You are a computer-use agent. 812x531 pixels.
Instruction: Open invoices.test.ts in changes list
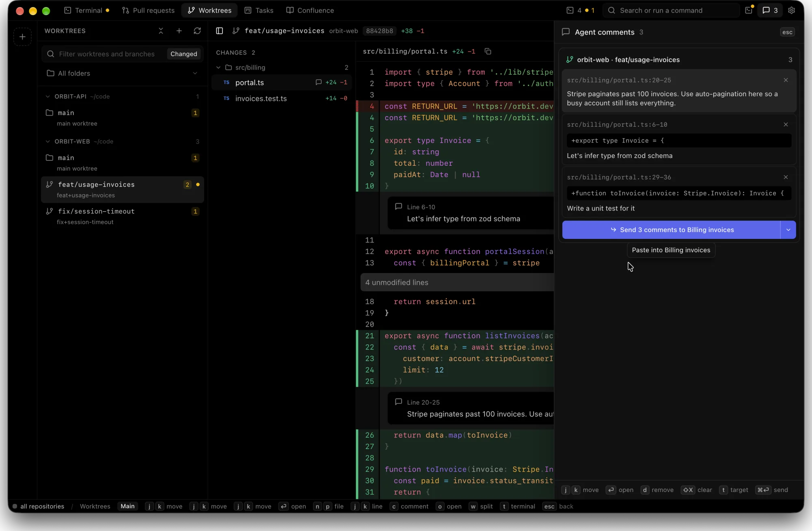[282, 99]
